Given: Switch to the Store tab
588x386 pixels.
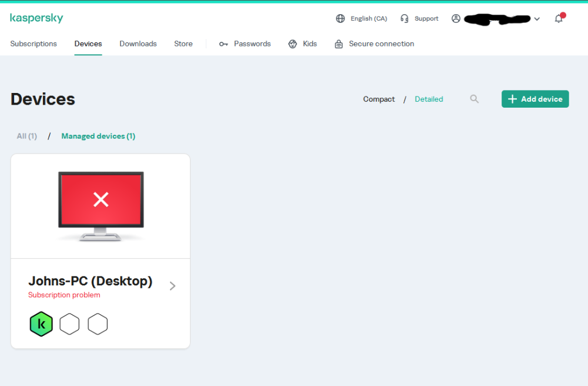Looking at the screenshot, I should pyautogui.click(x=183, y=44).
